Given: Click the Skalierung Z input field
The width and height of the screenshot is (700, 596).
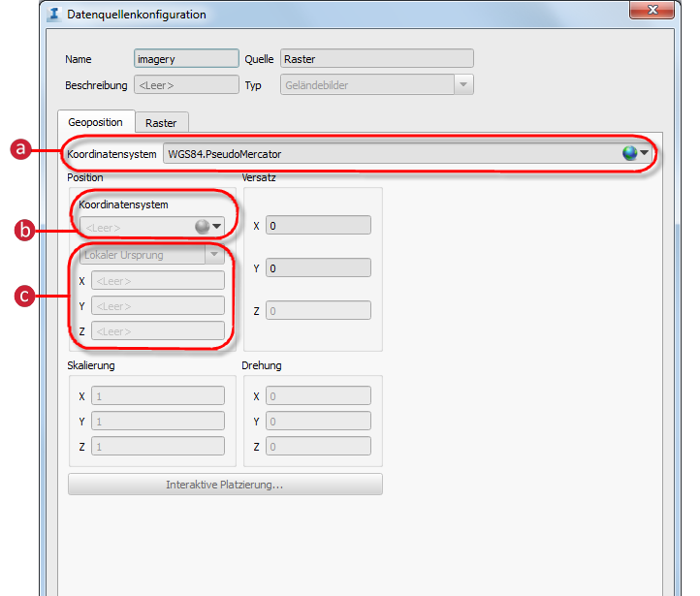Looking at the screenshot, I should click(x=158, y=446).
